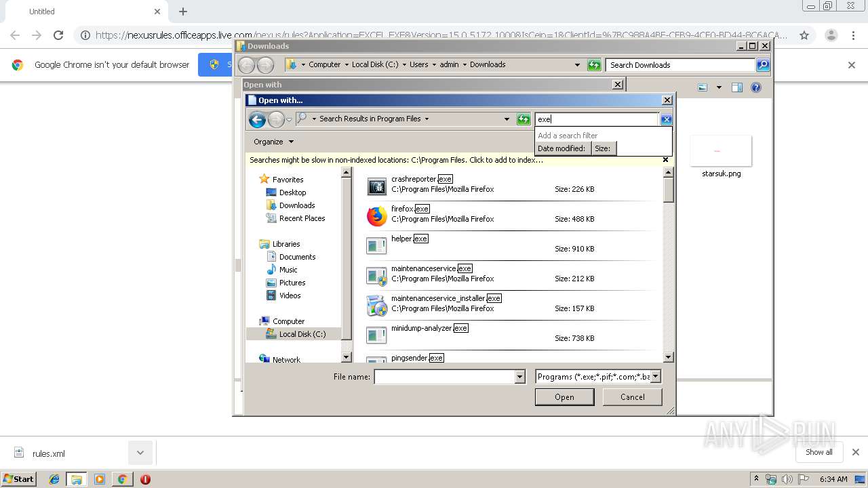Open the Chrome profile avatar icon

coord(831,35)
